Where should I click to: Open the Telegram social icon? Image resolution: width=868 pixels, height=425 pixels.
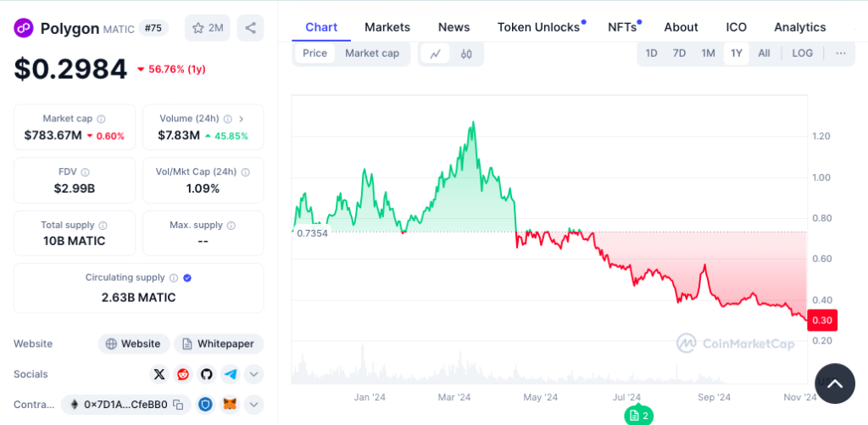(231, 374)
